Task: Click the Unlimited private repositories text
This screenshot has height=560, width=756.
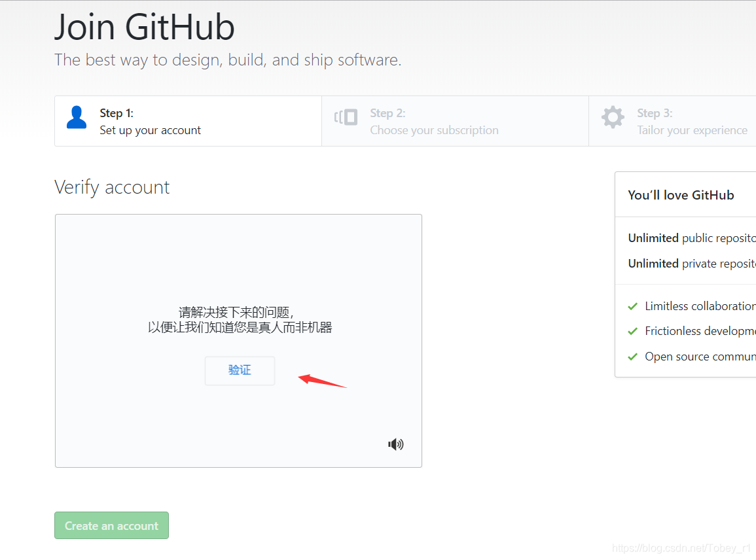Action: point(692,264)
